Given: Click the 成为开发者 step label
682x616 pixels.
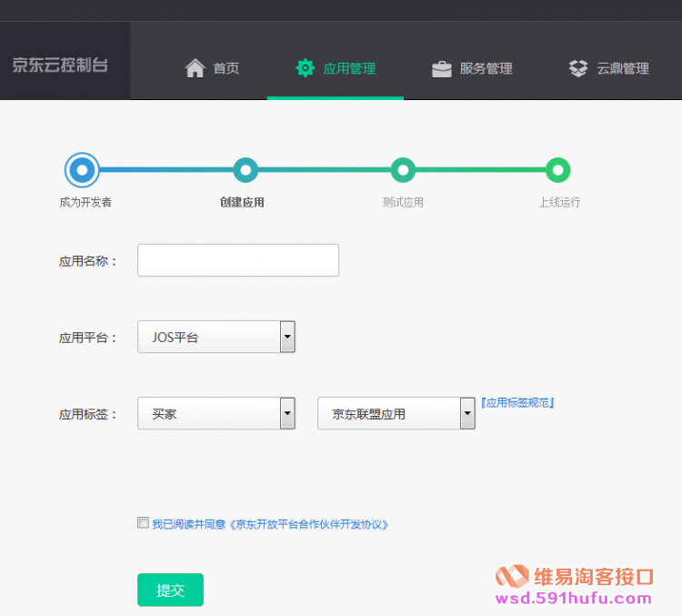Looking at the screenshot, I should (85, 202).
